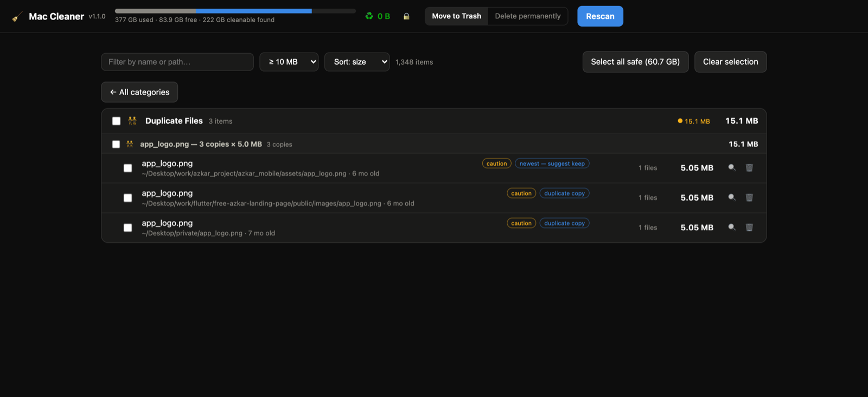Check the Desktop/private app_logo.png checkbox

coord(127,228)
